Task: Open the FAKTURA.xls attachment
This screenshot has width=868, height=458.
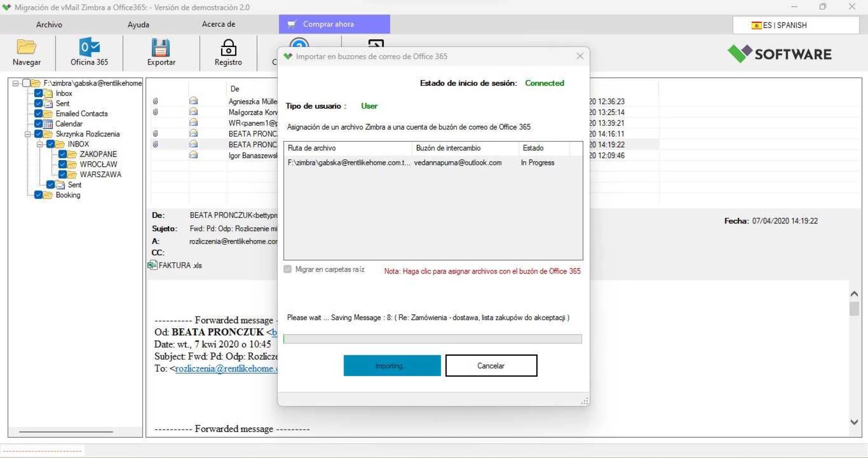Action: pyautogui.click(x=176, y=265)
